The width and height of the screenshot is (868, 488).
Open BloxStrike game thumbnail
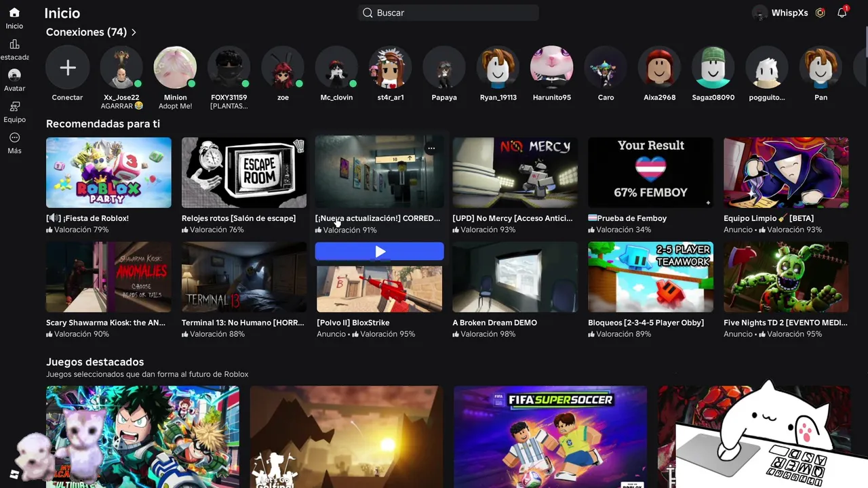tap(380, 289)
